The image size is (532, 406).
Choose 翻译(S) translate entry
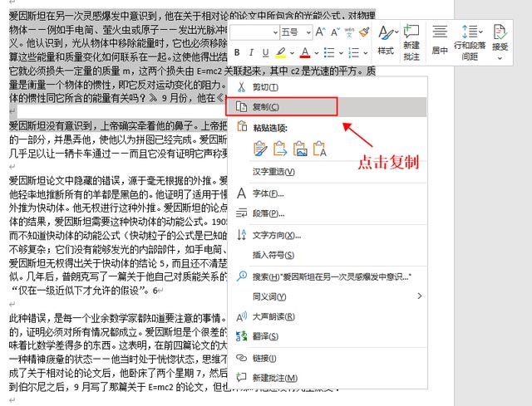327,336
